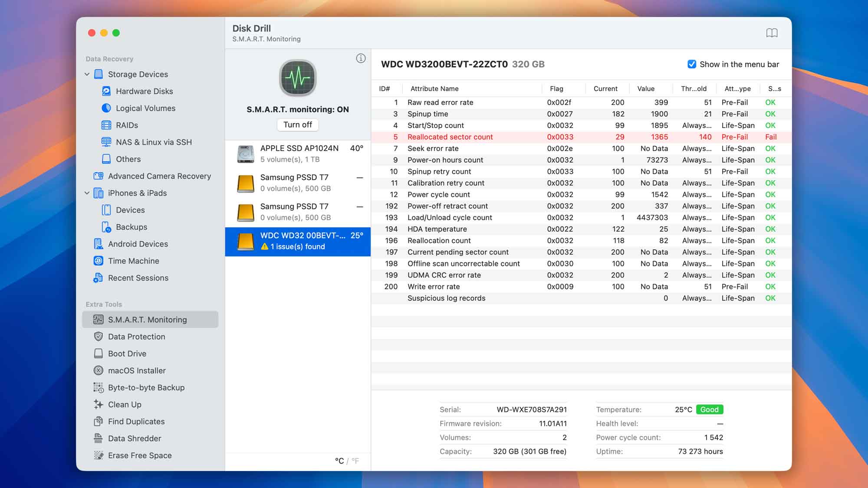Collapse the Storage Devices tree
The image size is (868, 488).
(x=87, y=74)
